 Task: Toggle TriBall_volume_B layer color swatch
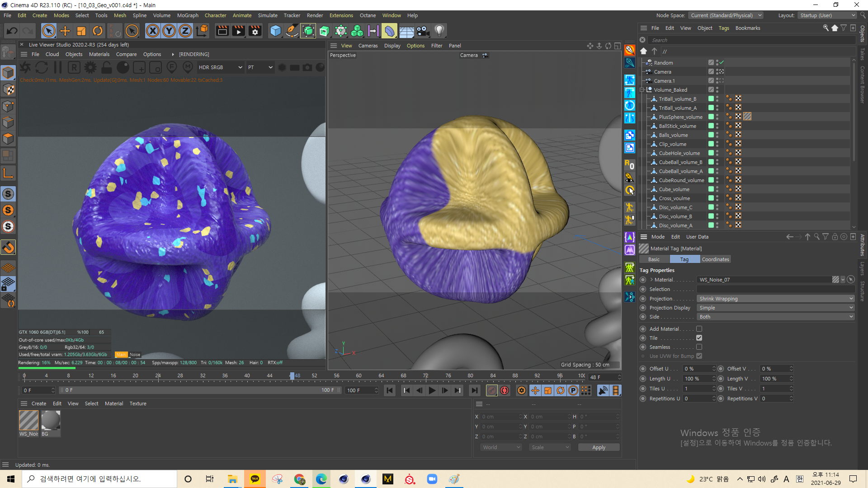[x=711, y=99]
